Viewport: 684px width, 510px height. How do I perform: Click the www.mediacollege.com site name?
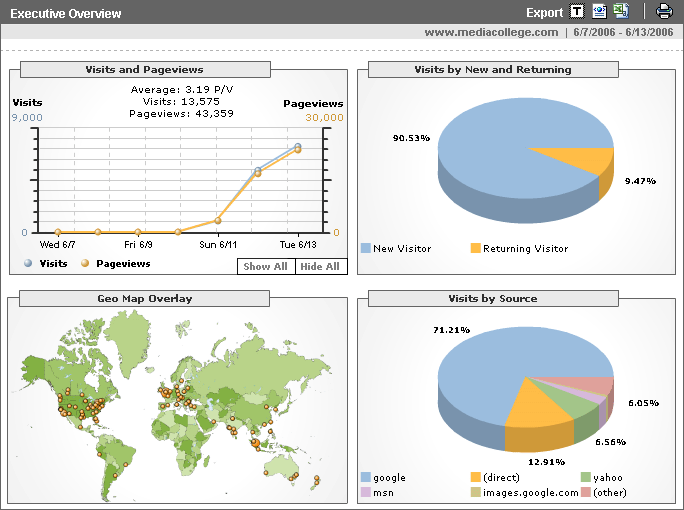(491, 32)
